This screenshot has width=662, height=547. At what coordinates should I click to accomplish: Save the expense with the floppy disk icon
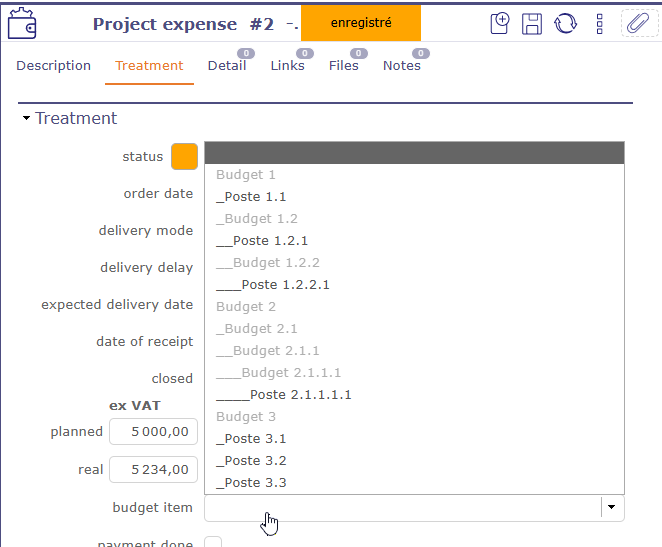click(533, 23)
